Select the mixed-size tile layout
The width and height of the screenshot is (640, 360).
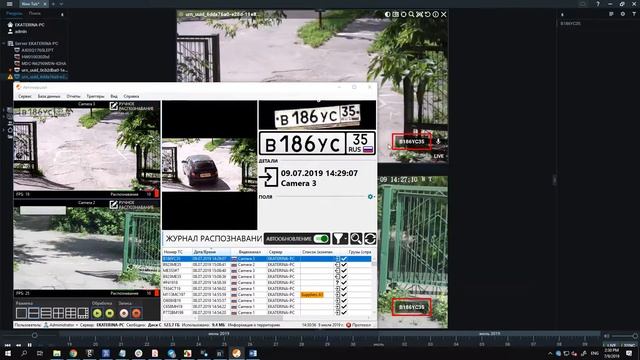coord(83,313)
